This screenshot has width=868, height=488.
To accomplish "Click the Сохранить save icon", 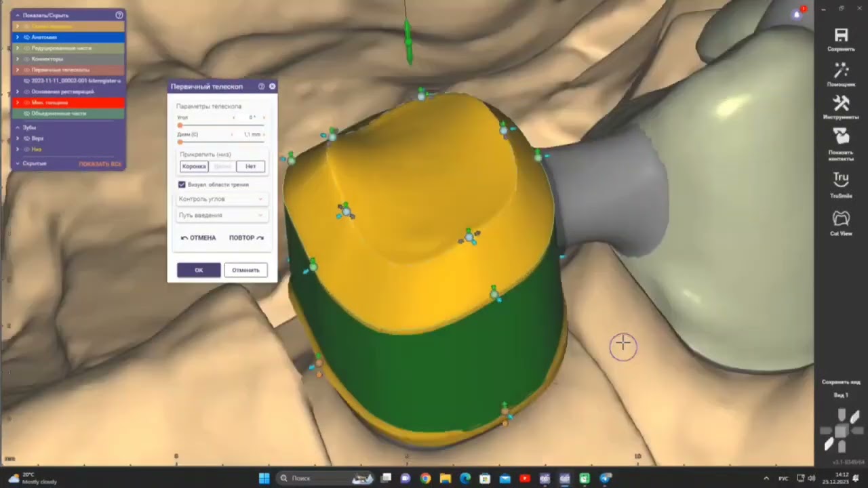I will pyautogui.click(x=841, y=35).
